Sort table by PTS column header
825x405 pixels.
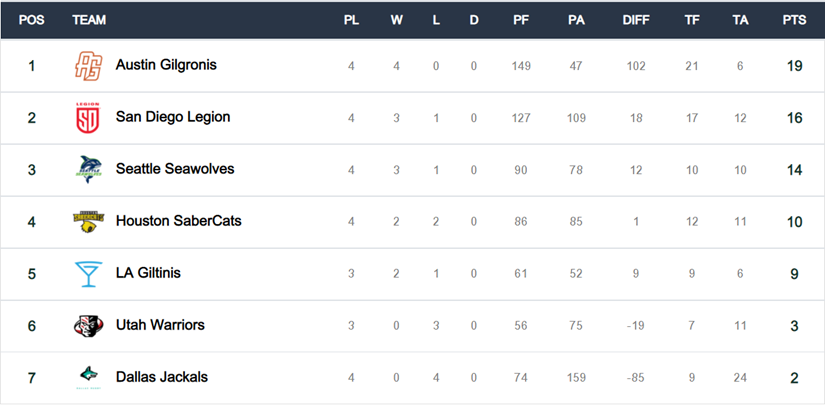click(x=794, y=20)
